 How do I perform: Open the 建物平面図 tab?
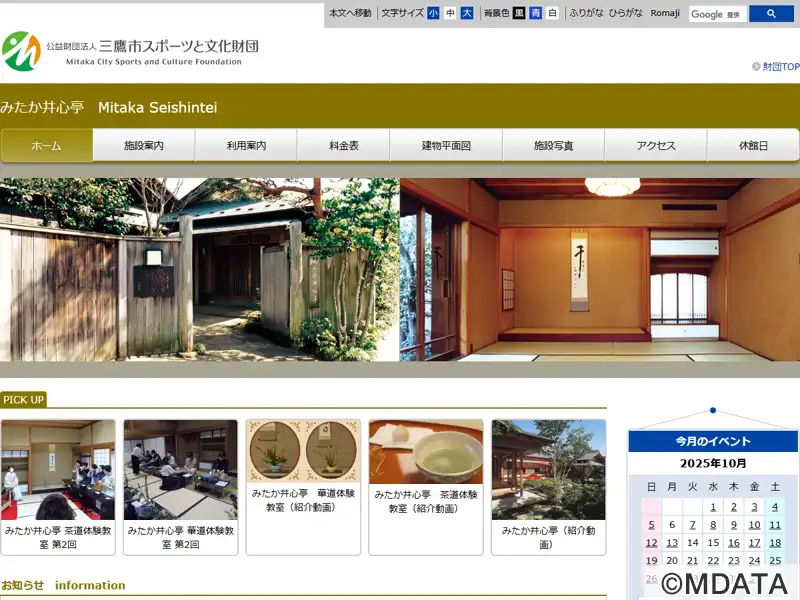pos(446,145)
